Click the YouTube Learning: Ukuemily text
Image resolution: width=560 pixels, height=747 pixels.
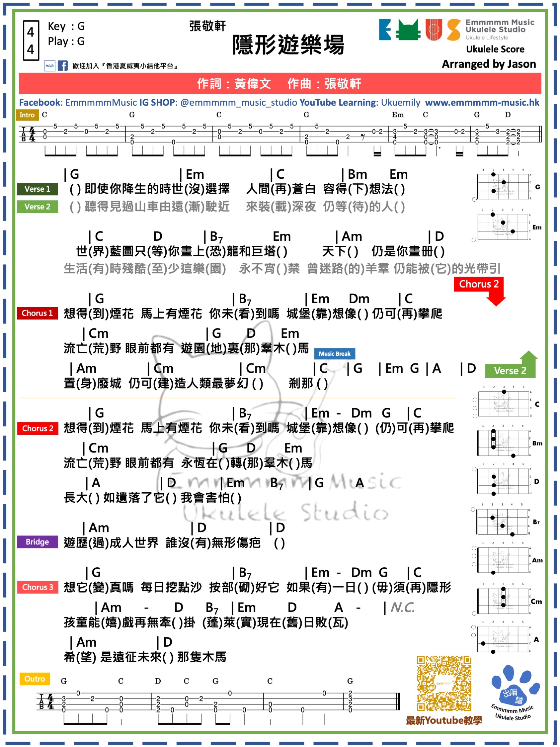[360, 103]
